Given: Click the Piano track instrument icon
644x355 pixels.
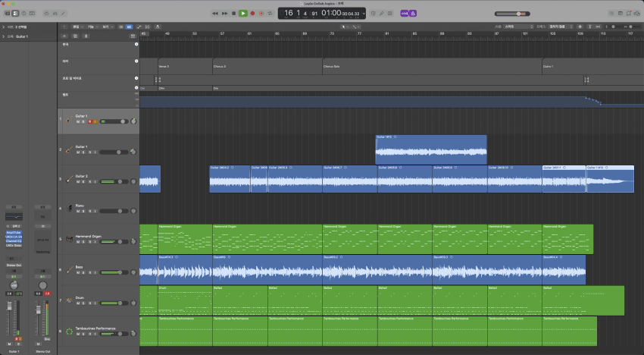Looking at the screenshot, I should tap(69, 207).
